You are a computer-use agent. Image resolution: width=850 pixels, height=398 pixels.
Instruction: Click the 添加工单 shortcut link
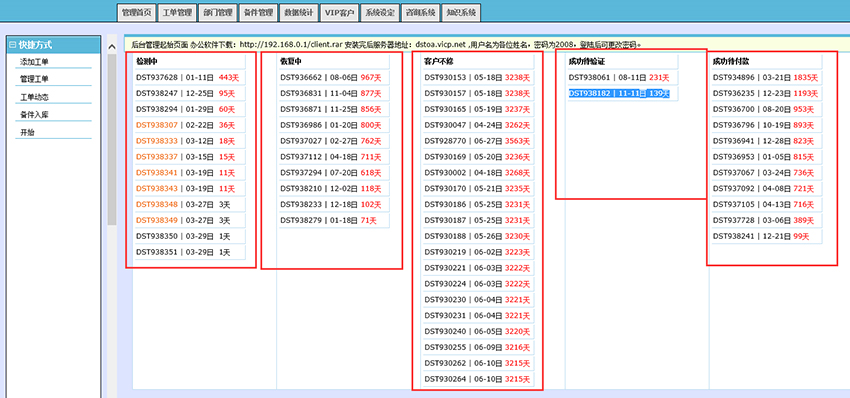click(34, 62)
